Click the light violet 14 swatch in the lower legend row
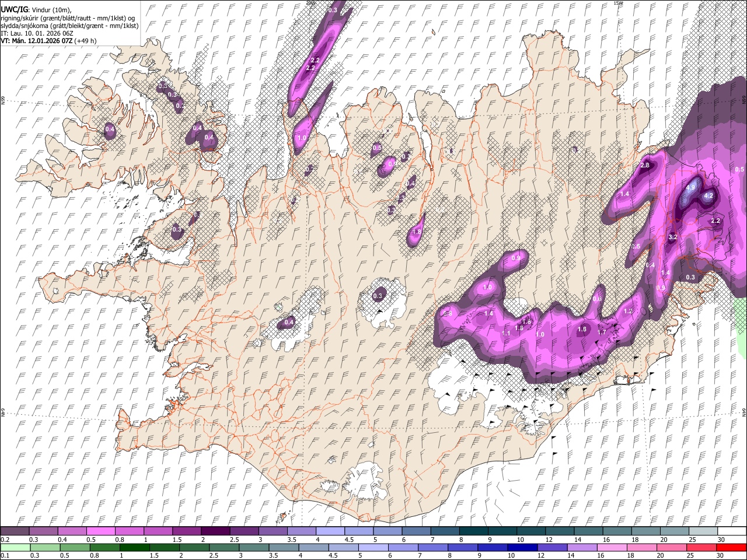Screen dimensions: 747x560 [x=582, y=547]
